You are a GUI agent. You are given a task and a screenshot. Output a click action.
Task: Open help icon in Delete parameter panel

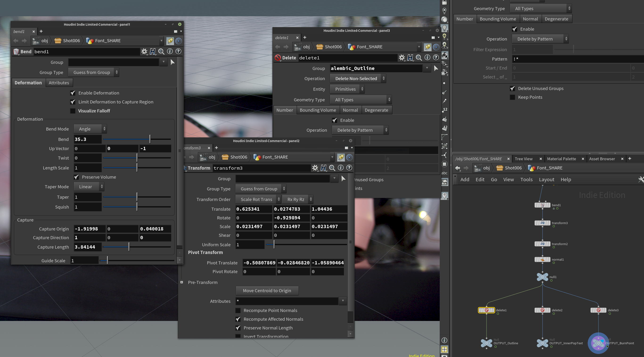[436, 57]
